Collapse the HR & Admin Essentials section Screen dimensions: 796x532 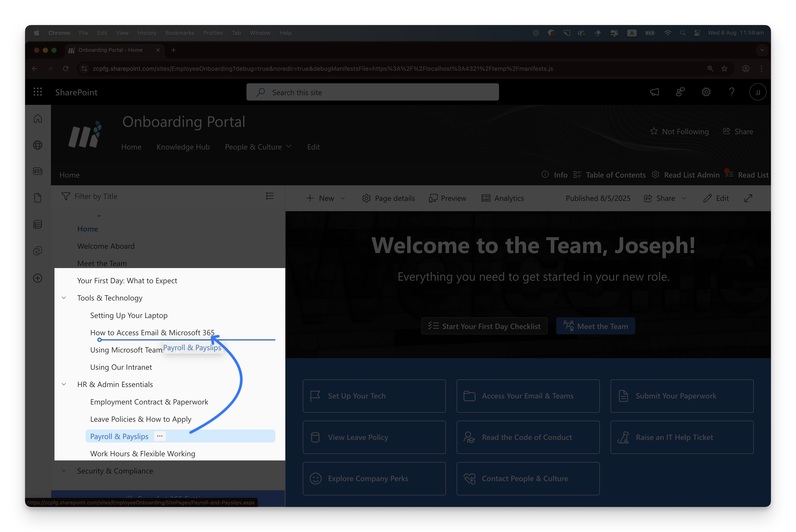click(64, 384)
